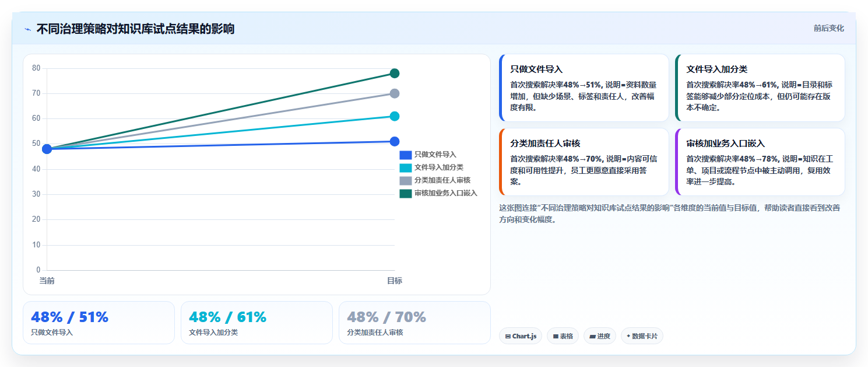This screenshot has width=868, height=367.
Task: Click the 目标 x-axis label
Action: tap(395, 281)
